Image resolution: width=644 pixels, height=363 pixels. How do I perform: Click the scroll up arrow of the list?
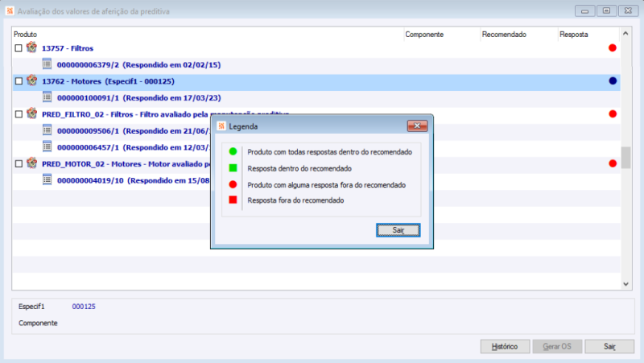(x=625, y=33)
